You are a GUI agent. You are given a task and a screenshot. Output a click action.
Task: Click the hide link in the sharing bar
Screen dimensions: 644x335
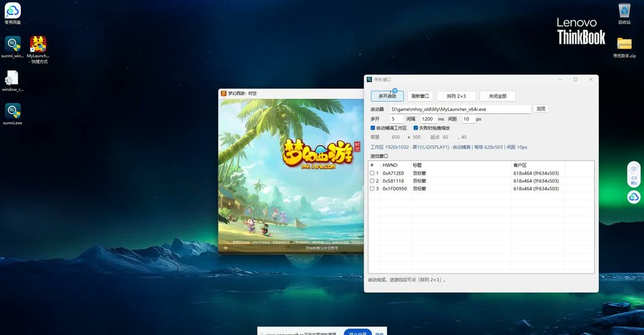pyautogui.click(x=379, y=334)
